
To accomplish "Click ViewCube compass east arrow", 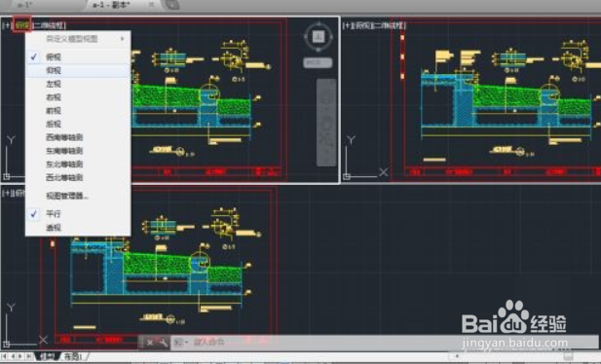I will (x=331, y=37).
